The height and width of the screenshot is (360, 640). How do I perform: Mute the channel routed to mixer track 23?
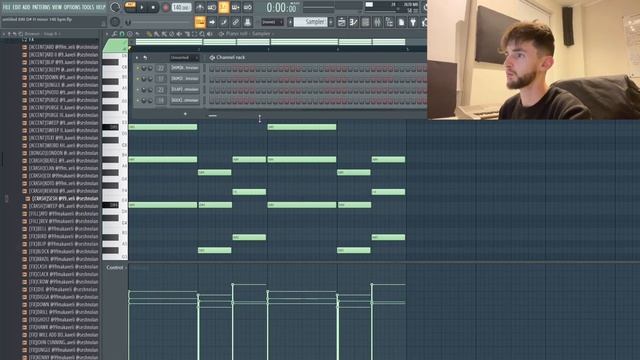point(138,89)
